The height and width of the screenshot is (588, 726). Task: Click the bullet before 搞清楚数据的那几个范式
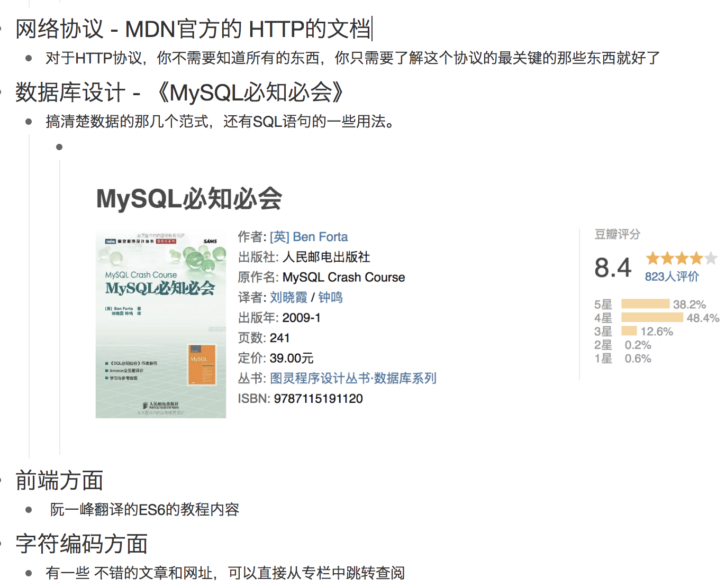click(x=29, y=122)
